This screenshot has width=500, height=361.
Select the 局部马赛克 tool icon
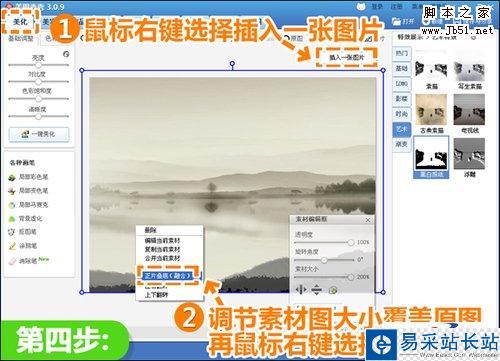[12, 205]
